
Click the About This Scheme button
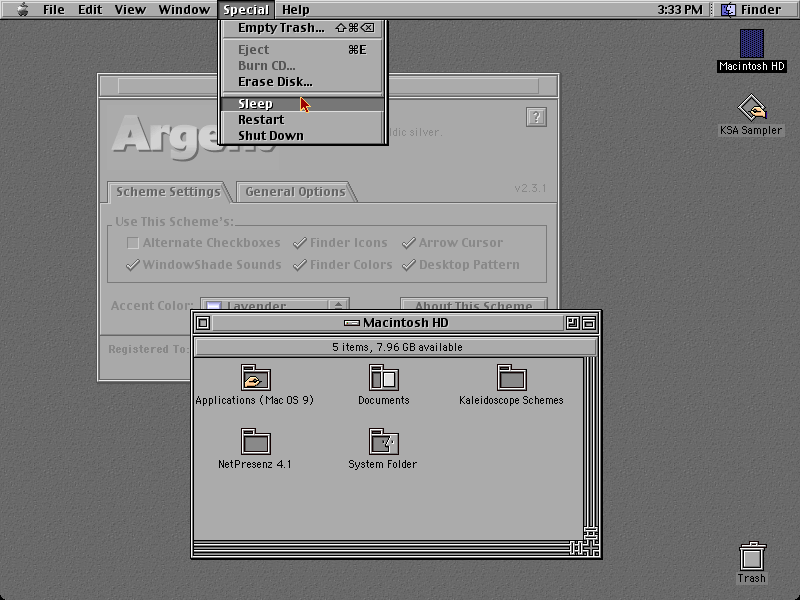coord(473,304)
